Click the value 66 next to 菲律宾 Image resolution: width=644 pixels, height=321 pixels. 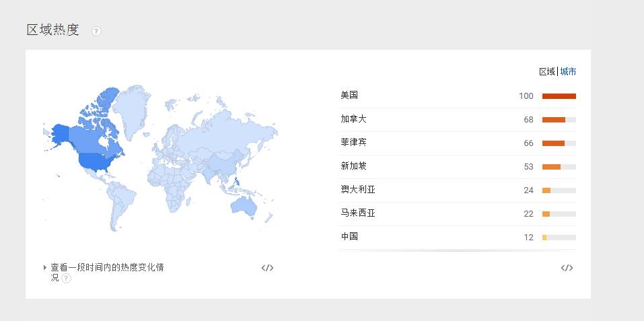point(528,143)
